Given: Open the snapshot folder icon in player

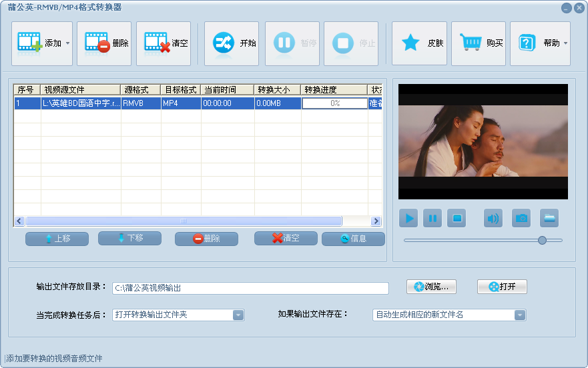Looking at the screenshot, I should point(549,218).
